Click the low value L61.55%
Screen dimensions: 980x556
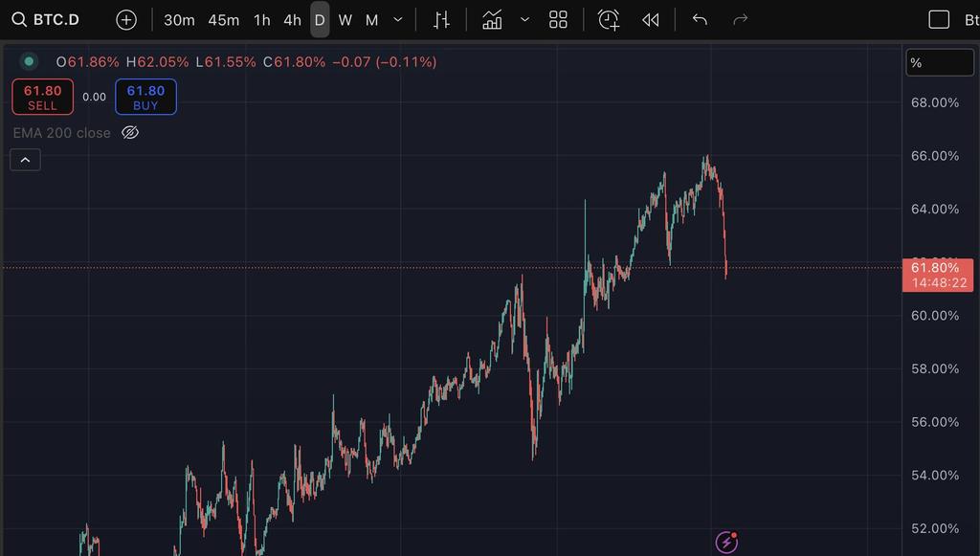(x=226, y=62)
